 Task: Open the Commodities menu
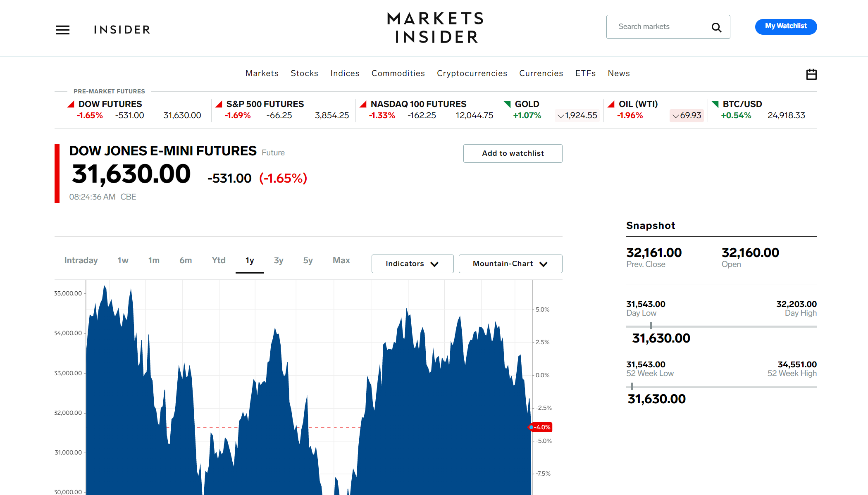tap(398, 73)
